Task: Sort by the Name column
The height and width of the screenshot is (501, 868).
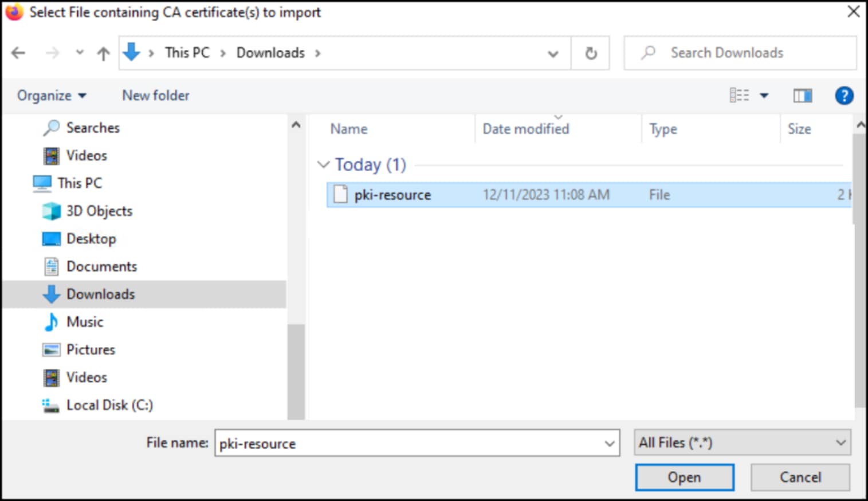Action: [x=349, y=129]
